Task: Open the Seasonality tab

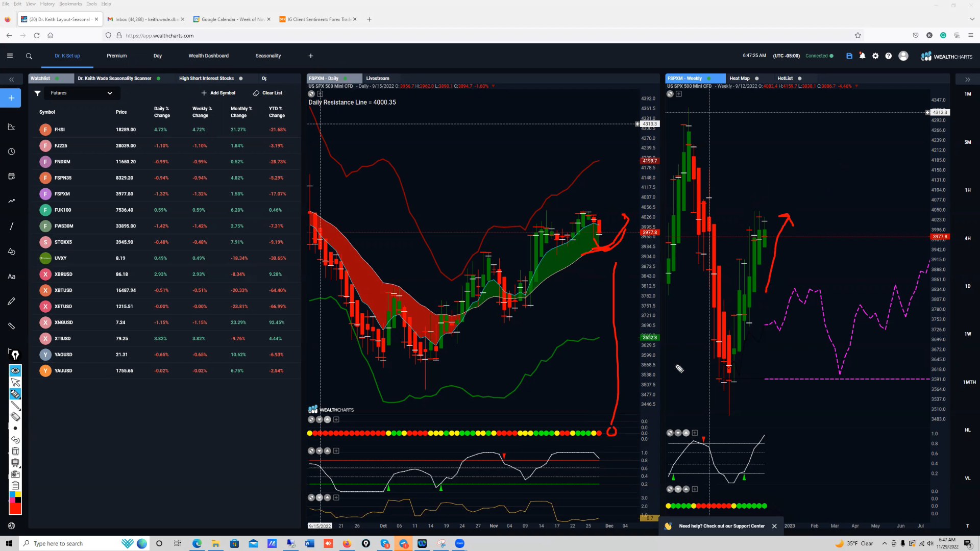Action: tap(268, 56)
